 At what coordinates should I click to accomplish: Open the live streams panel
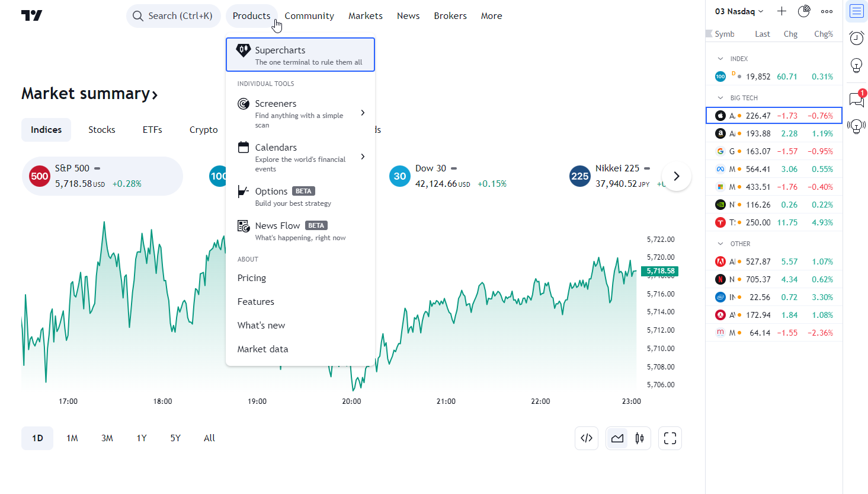(856, 126)
